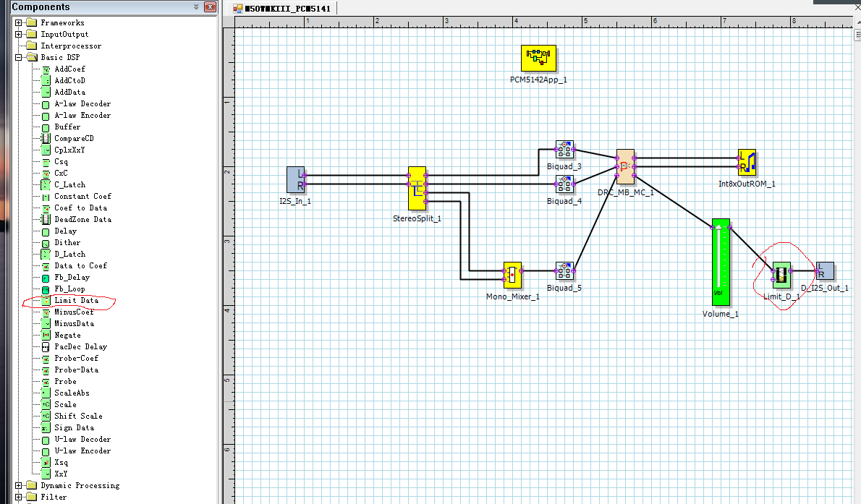This screenshot has height=504, width=861.
Task: Expand the InputOutput folder
Action: pos(18,34)
